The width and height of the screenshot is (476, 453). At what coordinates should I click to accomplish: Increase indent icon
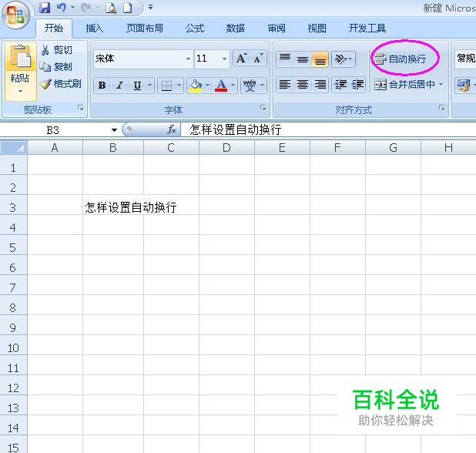357,85
